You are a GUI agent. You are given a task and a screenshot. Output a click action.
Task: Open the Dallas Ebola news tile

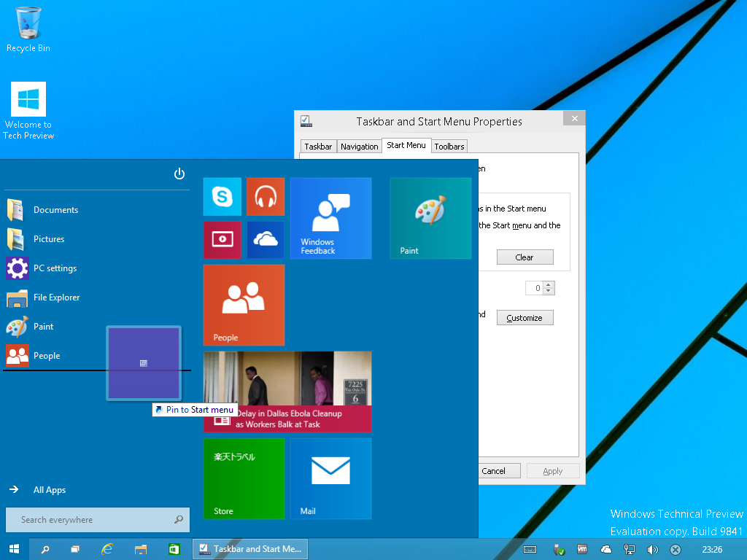287,392
